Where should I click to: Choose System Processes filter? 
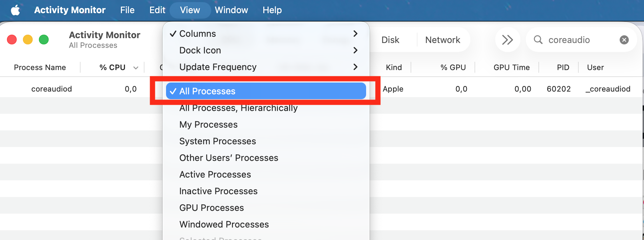266,141
